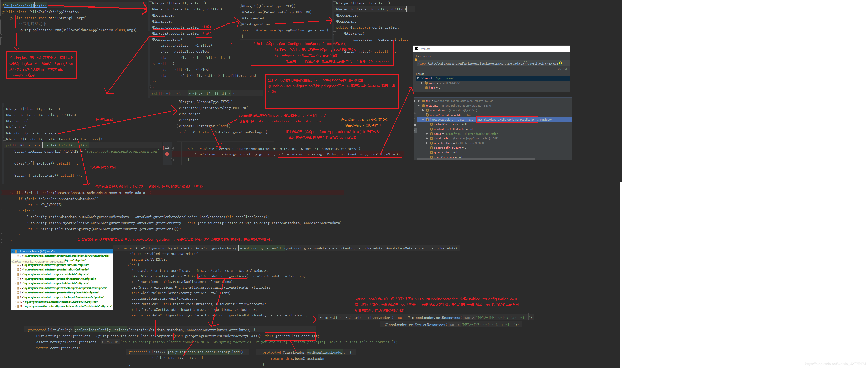Click the field icon of the cachedConstructor row
The image size is (868, 368).
[431, 124]
